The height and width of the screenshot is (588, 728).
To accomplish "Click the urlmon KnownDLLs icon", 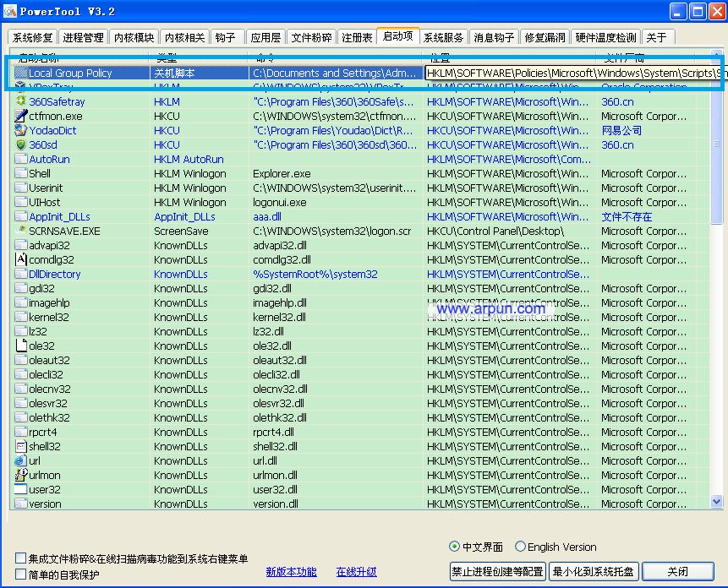I will [x=19, y=475].
